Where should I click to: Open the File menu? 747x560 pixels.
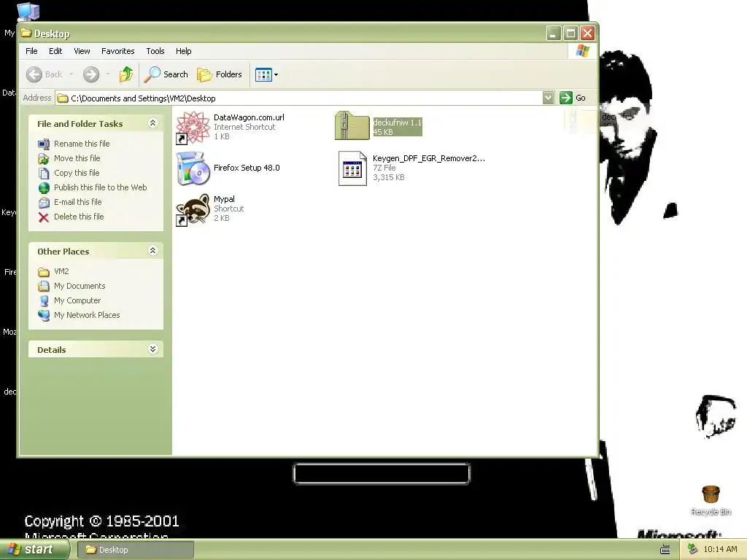[31, 51]
